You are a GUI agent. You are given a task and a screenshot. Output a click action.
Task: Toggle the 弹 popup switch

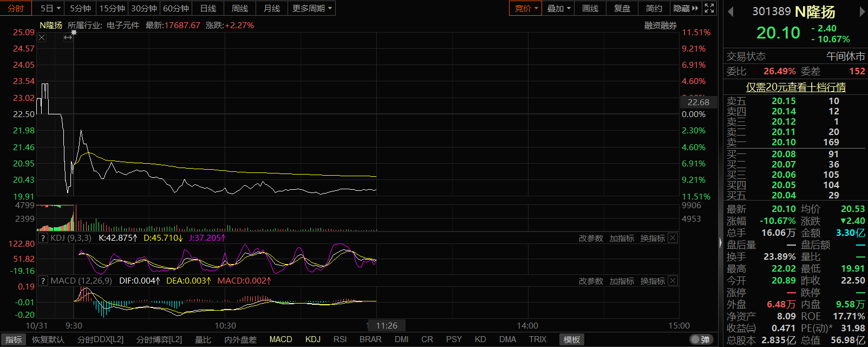point(701,339)
